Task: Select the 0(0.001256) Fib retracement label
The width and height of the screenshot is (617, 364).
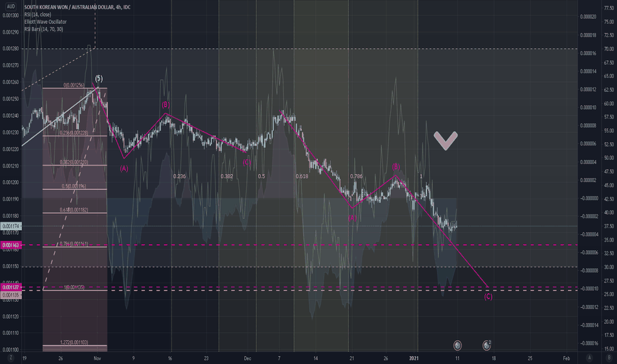Action: (x=73, y=85)
